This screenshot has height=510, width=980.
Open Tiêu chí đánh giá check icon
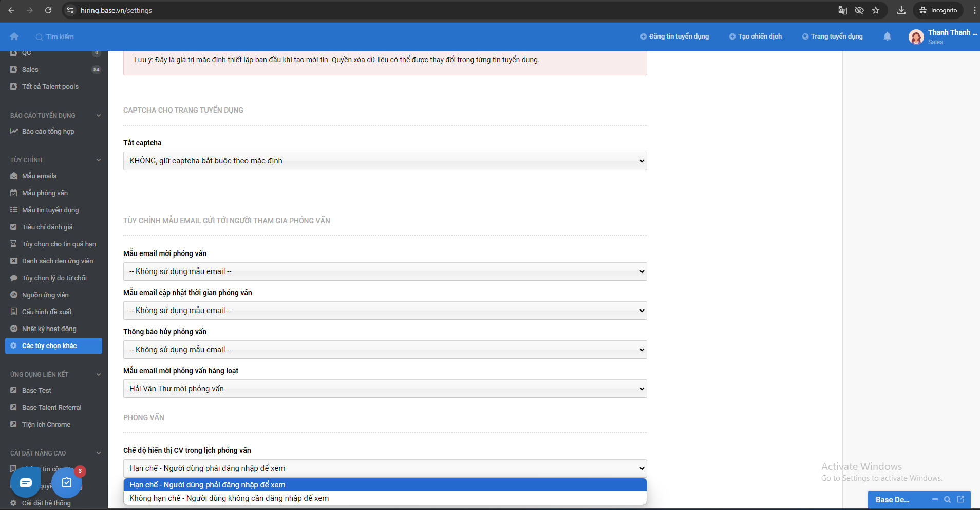click(x=14, y=227)
